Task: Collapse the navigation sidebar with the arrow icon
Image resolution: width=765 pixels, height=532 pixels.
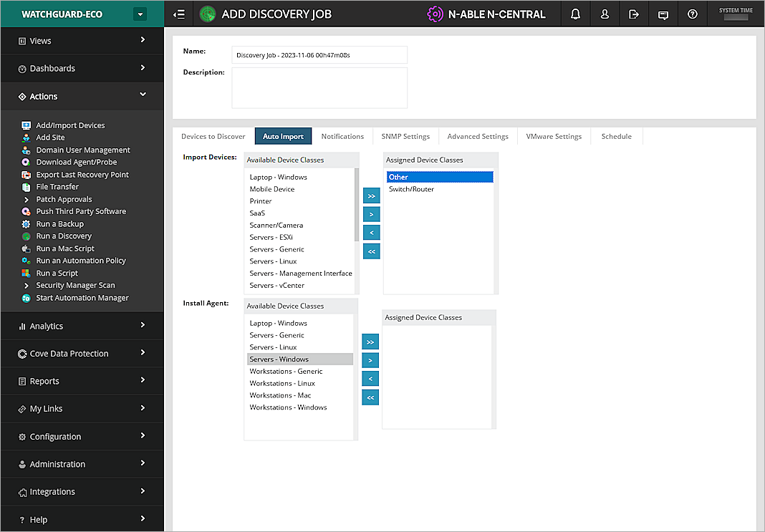Action: click(x=178, y=14)
